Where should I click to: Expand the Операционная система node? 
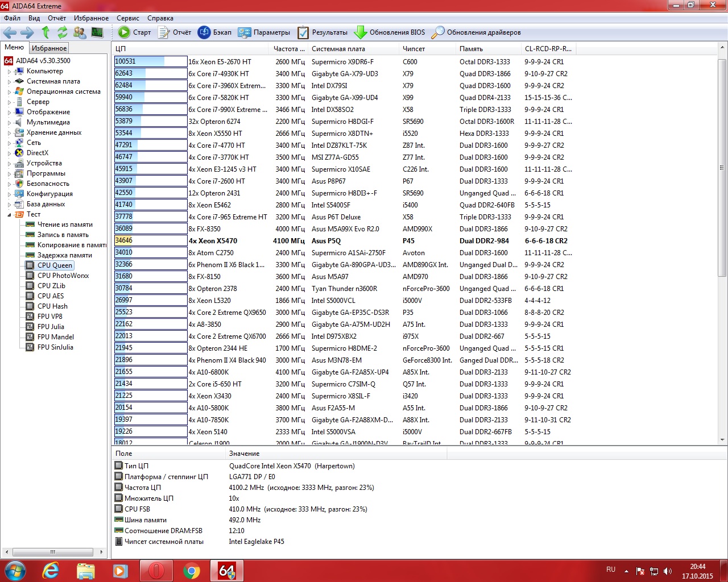click(x=10, y=92)
